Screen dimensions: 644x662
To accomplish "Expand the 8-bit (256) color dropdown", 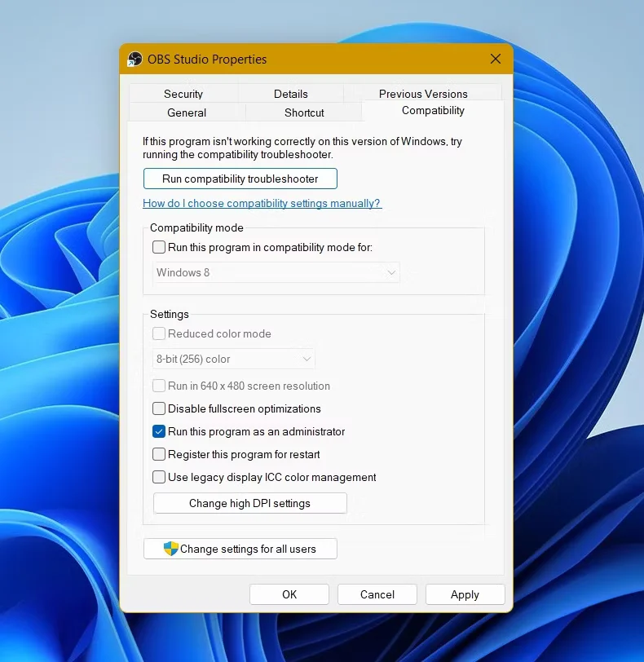I will coord(233,359).
